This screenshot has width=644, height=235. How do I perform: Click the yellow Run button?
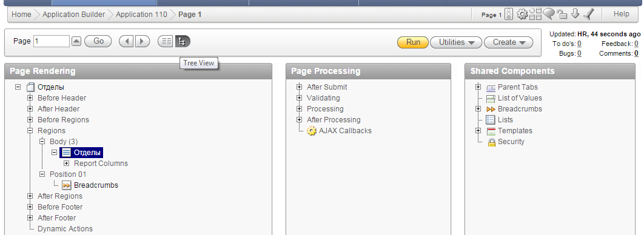[x=413, y=42]
